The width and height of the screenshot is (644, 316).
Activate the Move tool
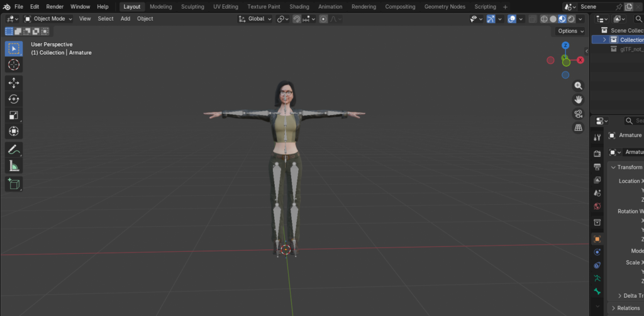click(x=14, y=83)
